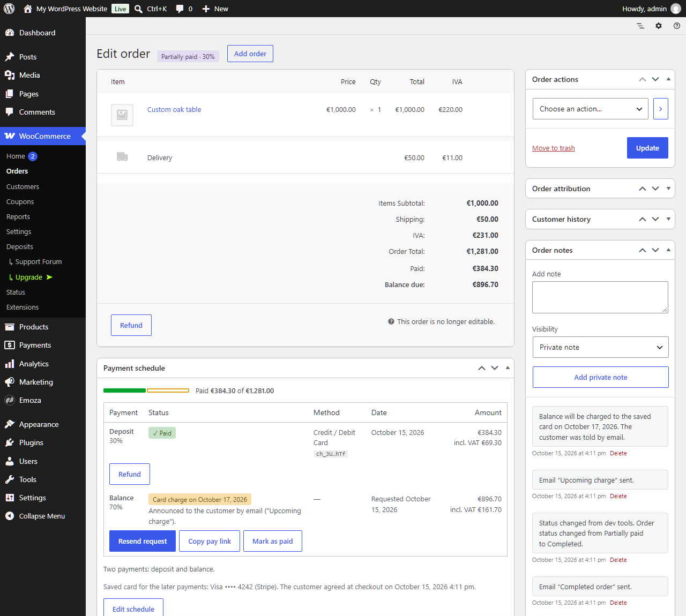Open the Private note visibility dropdown
Screen dimensions: 686x616
click(x=601, y=347)
